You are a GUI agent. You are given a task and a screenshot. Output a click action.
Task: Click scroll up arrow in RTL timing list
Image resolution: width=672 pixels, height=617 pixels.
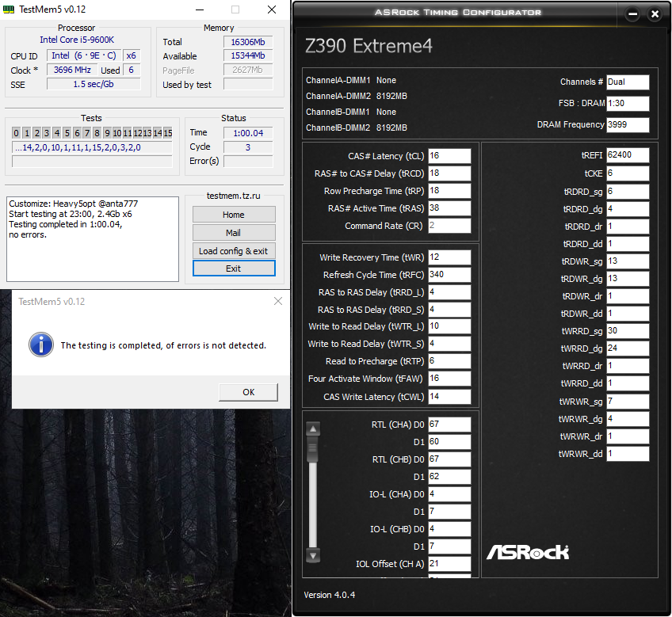313,428
